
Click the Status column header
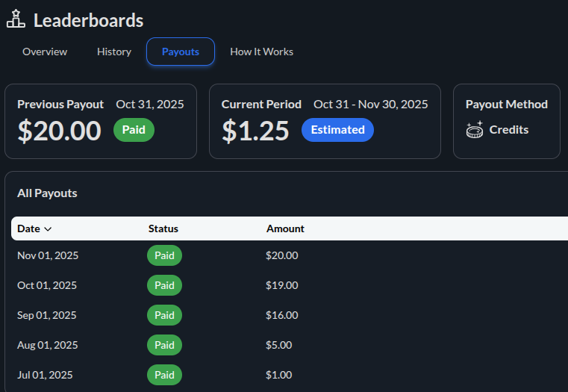tap(163, 228)
